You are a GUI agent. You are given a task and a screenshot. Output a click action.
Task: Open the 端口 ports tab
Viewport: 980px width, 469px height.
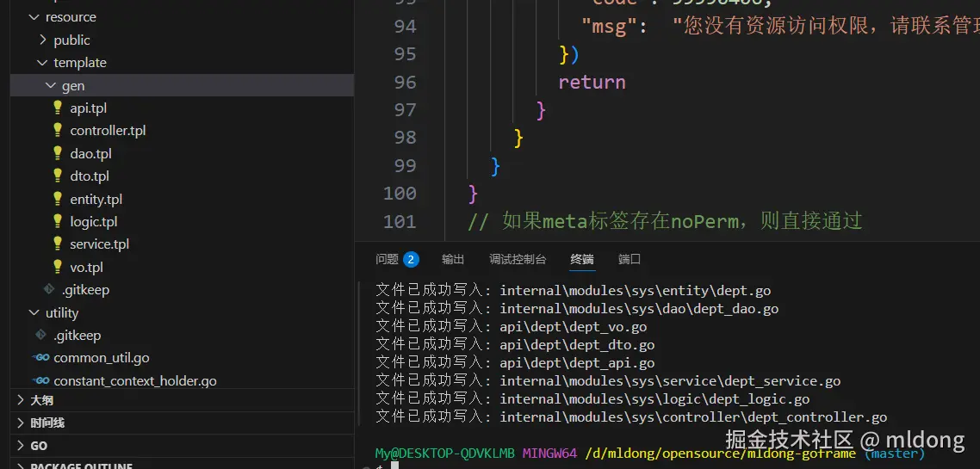(x=630, y=259)
